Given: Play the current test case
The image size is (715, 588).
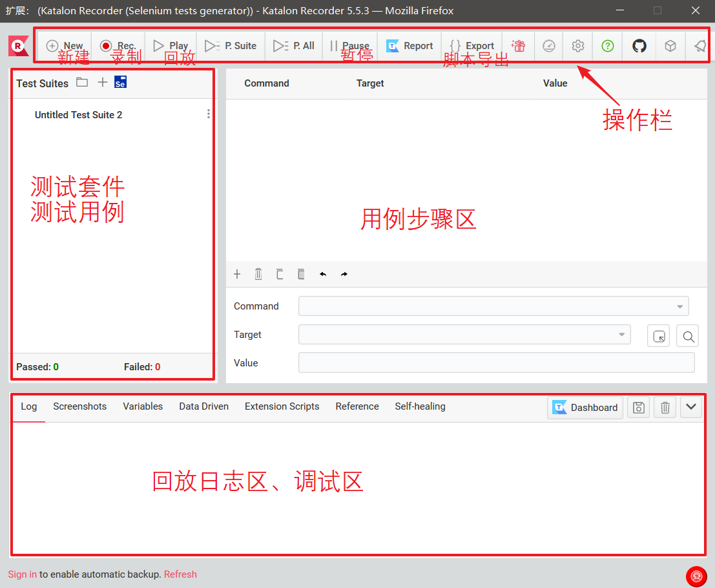Looking at the screenshot, I should 171,46.
